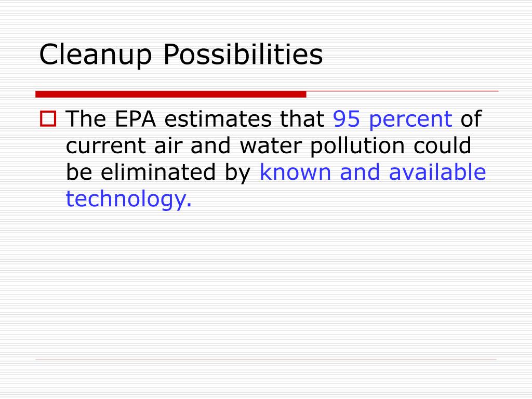The image size is (532, 399).
Task: Click the word "Cleanup" in title
Action: coord(96,55)
